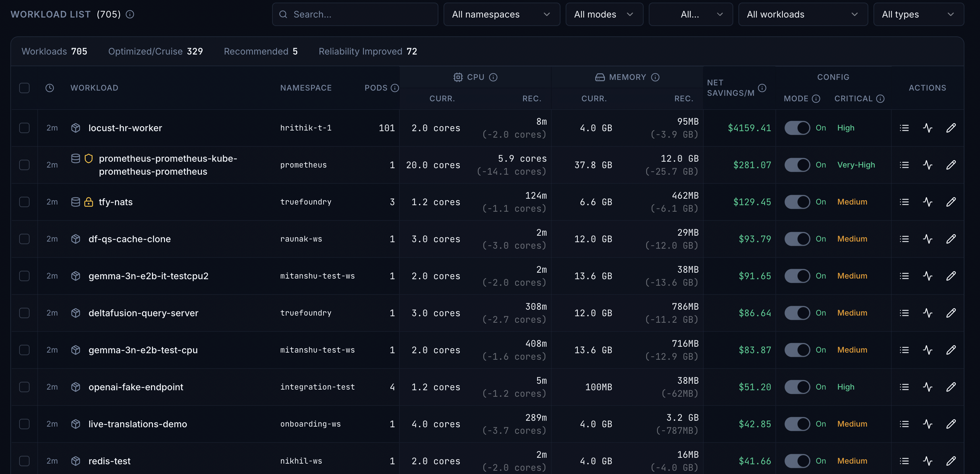Click the lock icon next to tfy-nats
The width and height of the screenshot is (980, 474).
(88, 202)
